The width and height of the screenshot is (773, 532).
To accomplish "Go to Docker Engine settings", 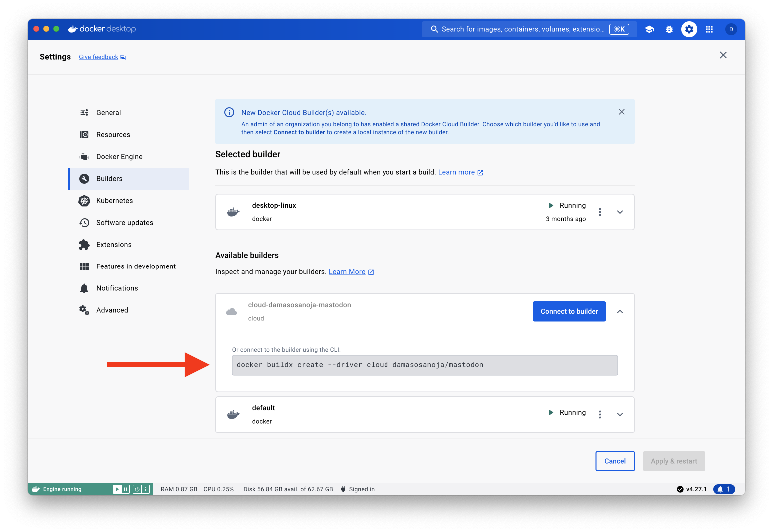I will click(x=119, y=157).
